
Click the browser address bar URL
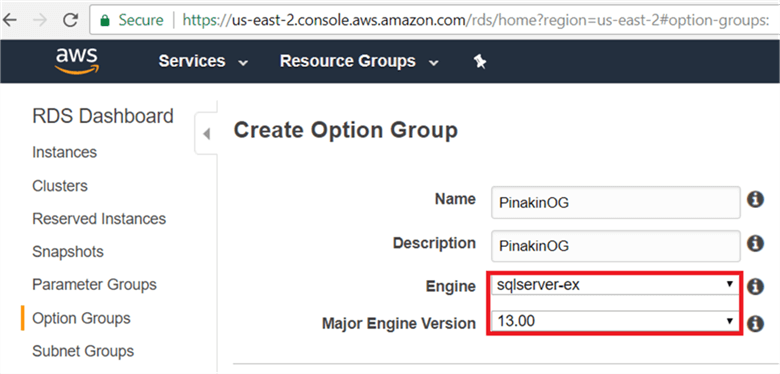475,20
